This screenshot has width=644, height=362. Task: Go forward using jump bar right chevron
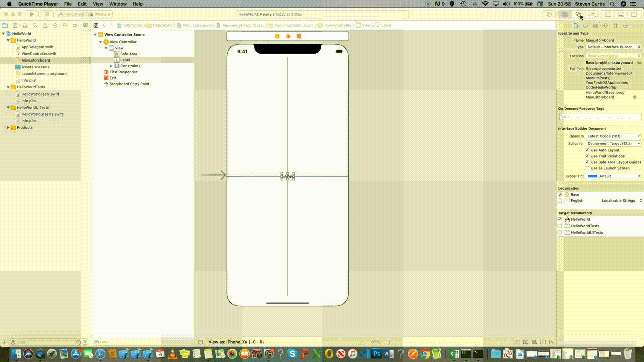[111, 25]
